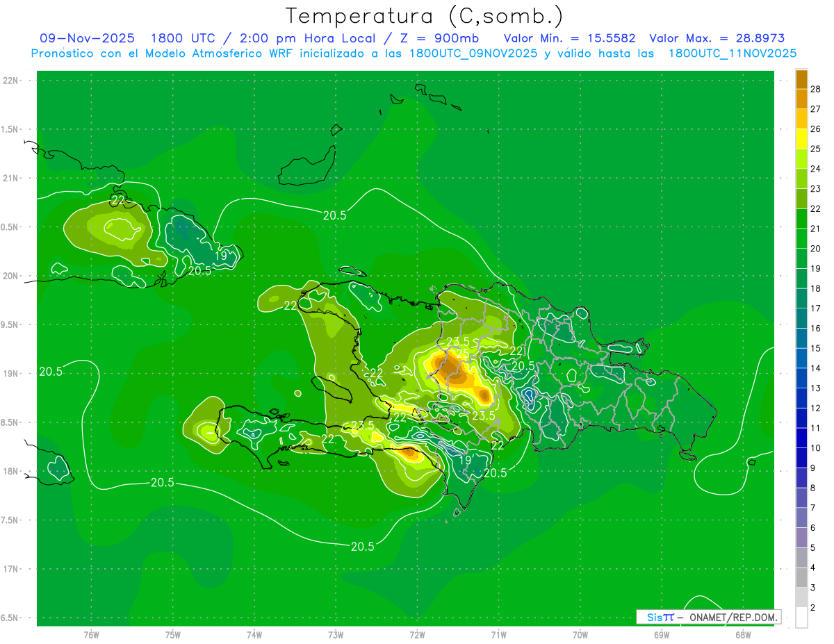Click the '19N' latitude axis label
Image resolution: width=834 pixels, height=644 pixels.
tap(10, 374)
